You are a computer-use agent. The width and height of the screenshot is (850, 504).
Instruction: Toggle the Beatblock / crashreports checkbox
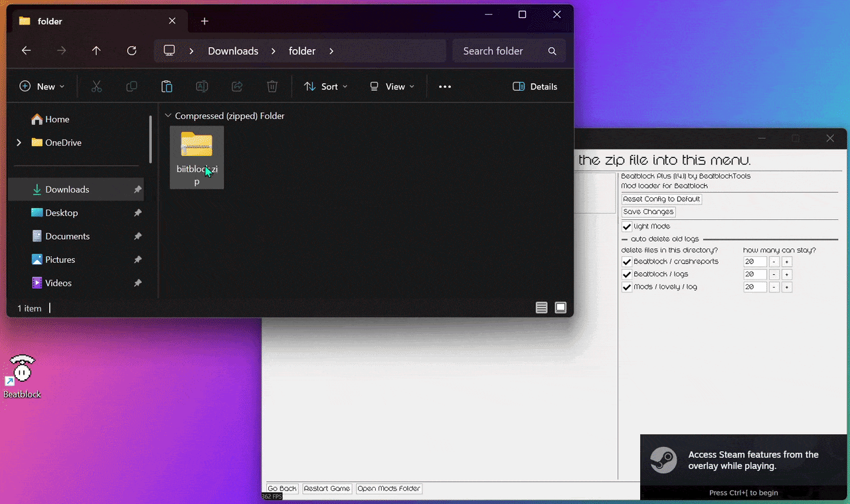tap(627, 262)
